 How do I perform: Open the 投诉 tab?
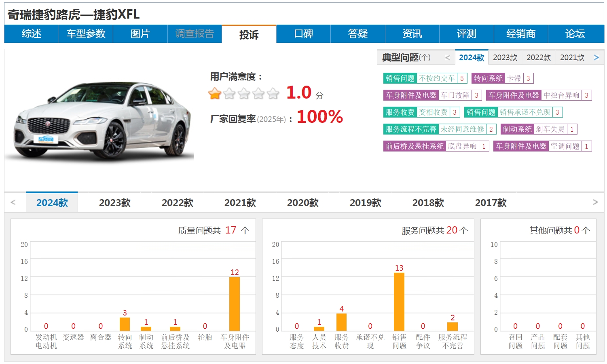249,34
